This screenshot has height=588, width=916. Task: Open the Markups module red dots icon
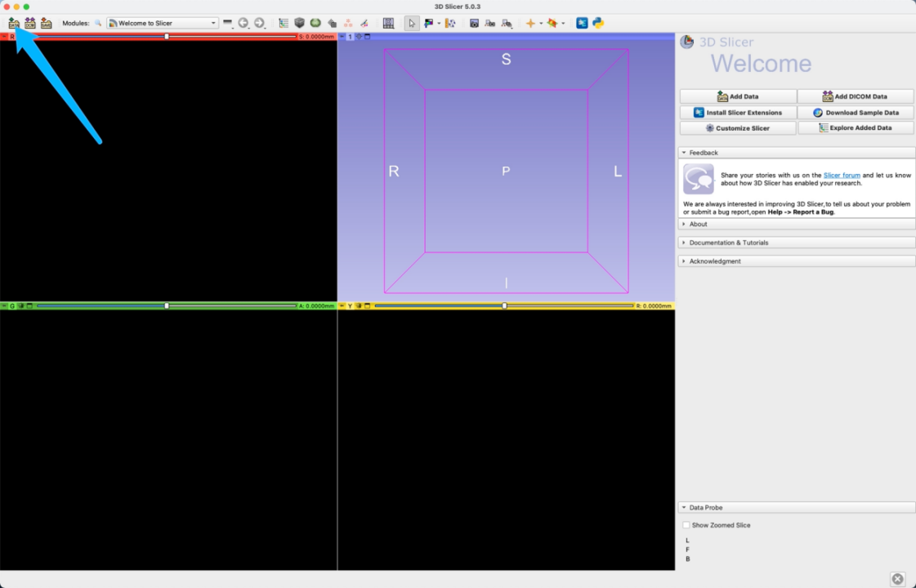click(x=348, y=24)
